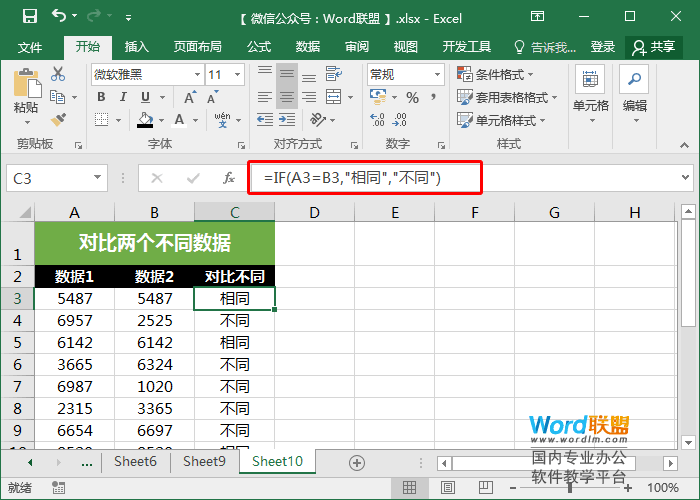Click the wrap text icon
Viewport: 700px width, 500px height.
pos(333,74)
